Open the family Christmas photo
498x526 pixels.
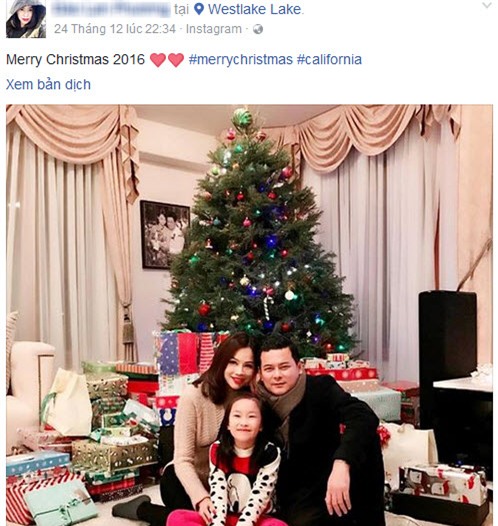(x=249, y=315)
